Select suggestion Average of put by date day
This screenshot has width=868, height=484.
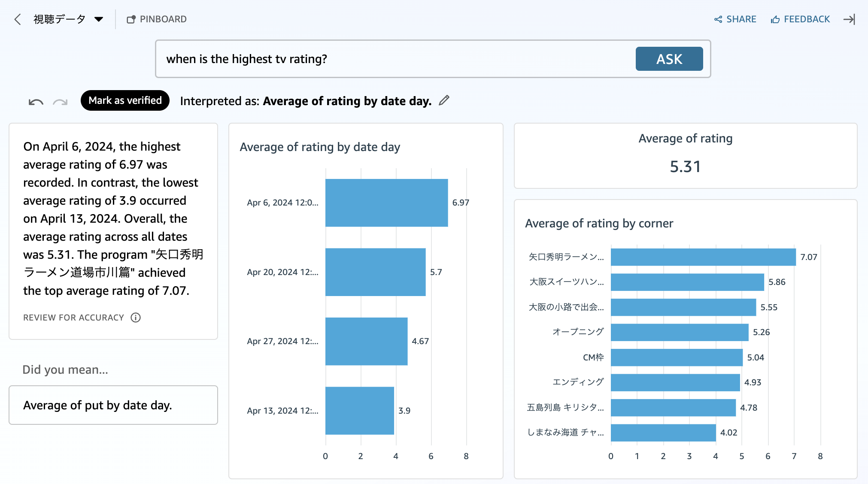[x=113, y=405]
